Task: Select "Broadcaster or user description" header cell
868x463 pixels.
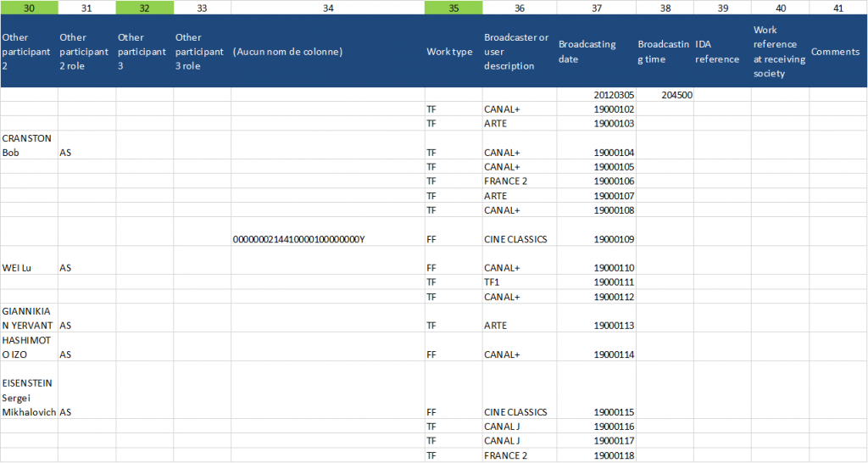Action: tap(519, 52)
